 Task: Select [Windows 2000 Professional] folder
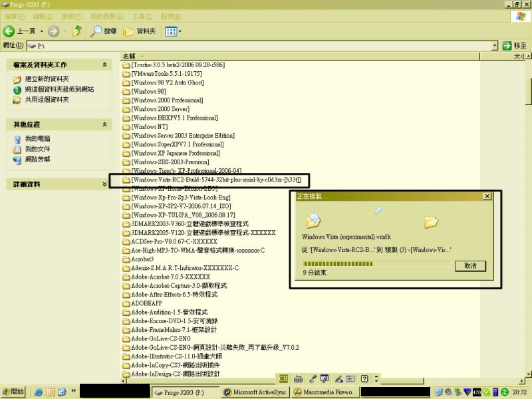coord(163,100)
